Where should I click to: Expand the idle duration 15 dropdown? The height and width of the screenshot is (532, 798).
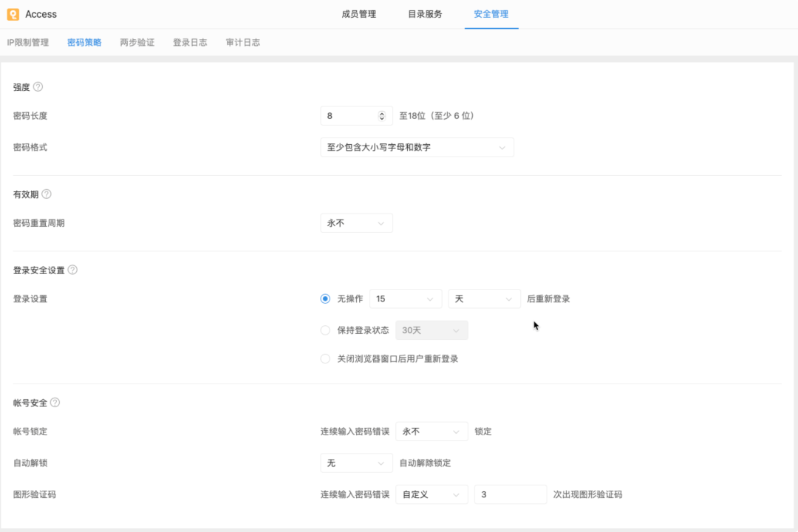[x=405, y=299]
